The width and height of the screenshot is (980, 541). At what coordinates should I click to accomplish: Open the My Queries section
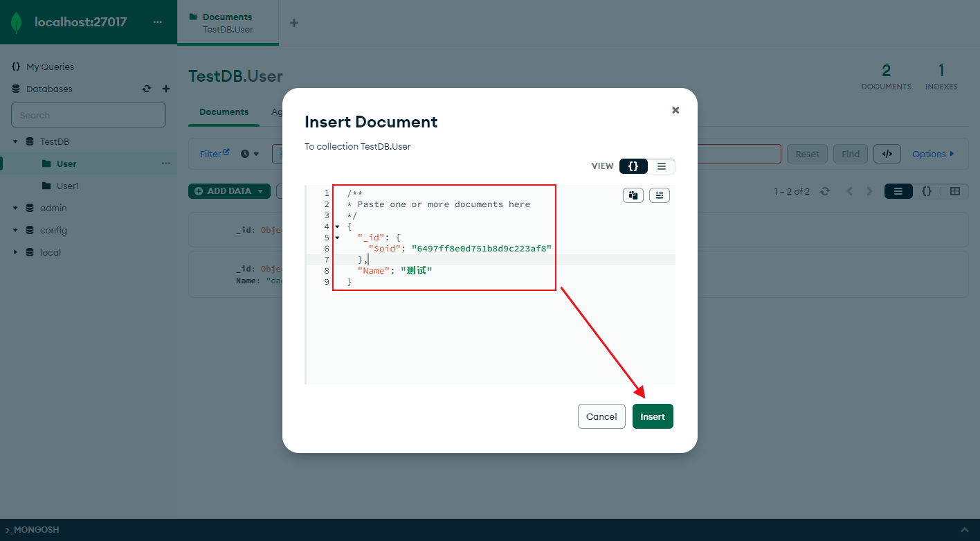[x=50, y=66]
